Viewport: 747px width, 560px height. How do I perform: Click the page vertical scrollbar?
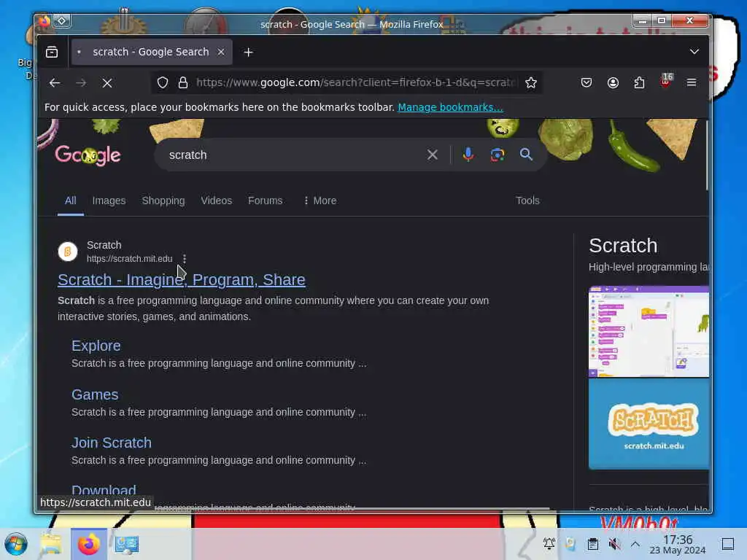pos(706,156)
